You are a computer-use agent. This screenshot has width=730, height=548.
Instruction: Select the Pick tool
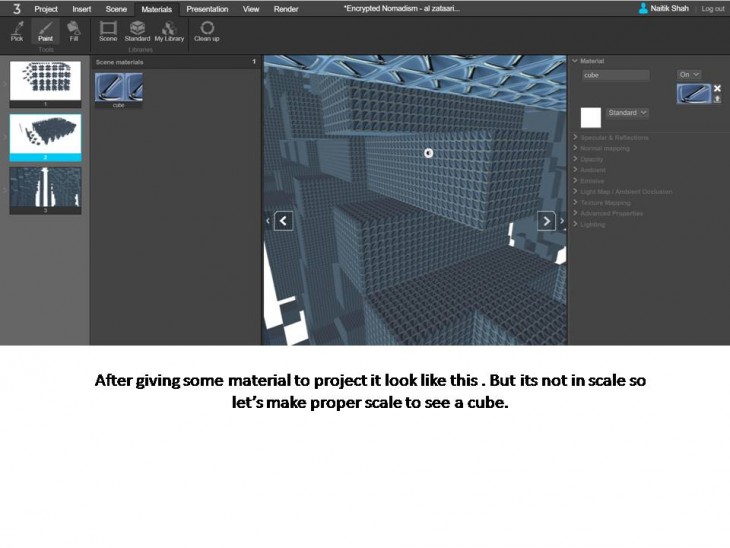coord(17,30)
